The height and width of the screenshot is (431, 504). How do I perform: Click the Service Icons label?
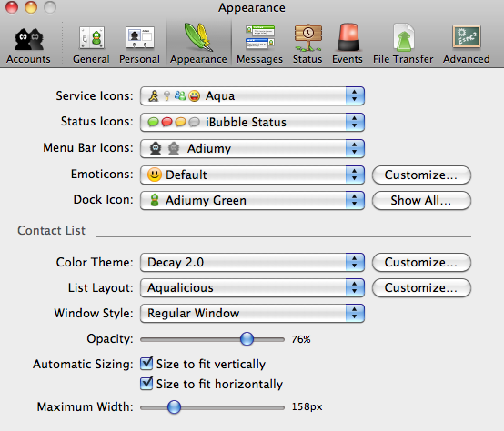(x=95, y=96)
